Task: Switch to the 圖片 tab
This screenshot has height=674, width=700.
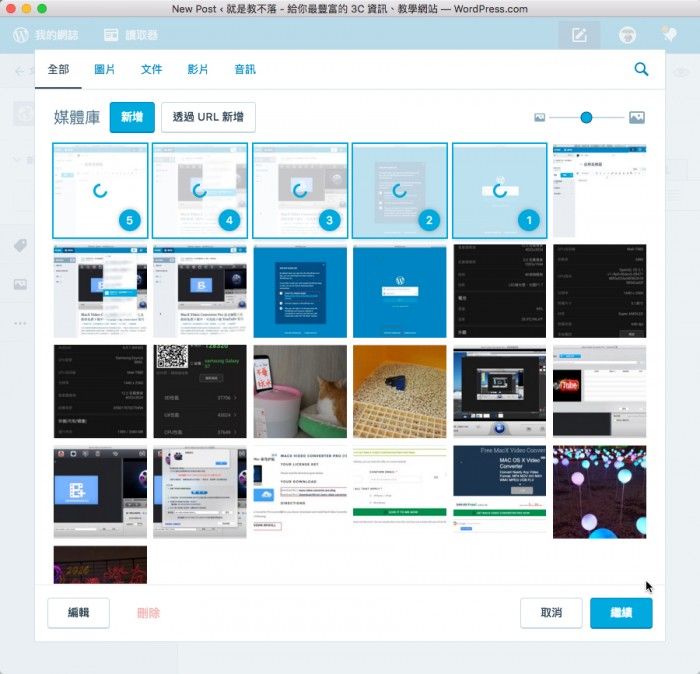Action: (104, 70)
